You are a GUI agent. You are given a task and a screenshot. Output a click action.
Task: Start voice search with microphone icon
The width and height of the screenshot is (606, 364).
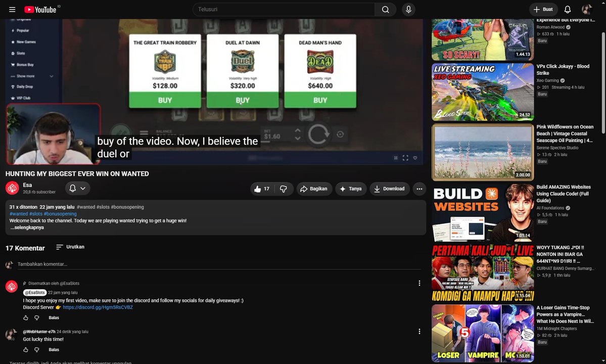click(408, 9)
